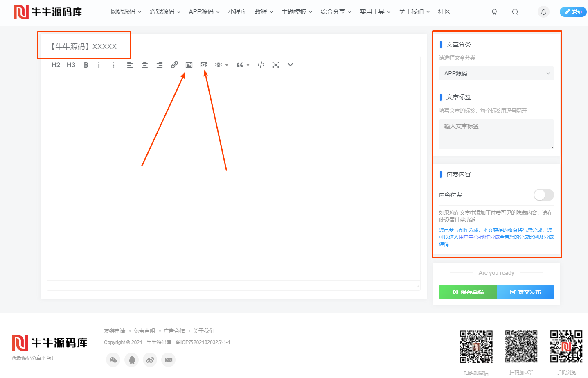The width and height of the screenshot is (588, 378).
Task: Click the 手机浏览 QR code
Action: (566, 347)
